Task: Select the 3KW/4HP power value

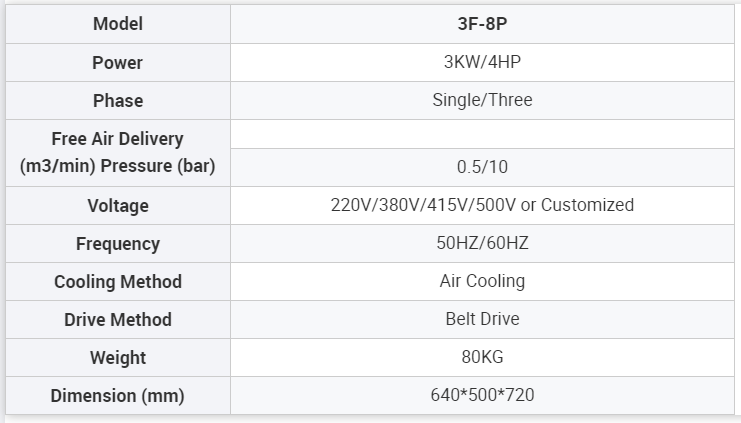Action: [482, 62]
